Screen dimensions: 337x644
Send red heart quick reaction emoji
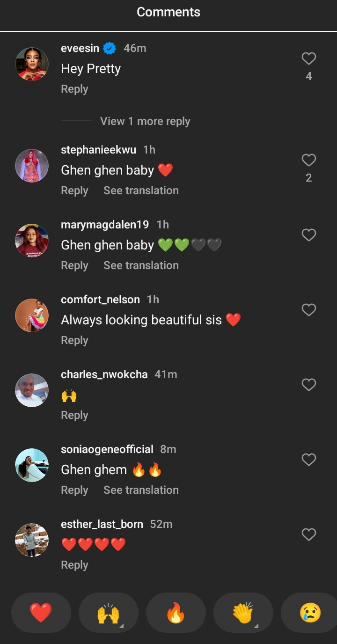[41, 613]
